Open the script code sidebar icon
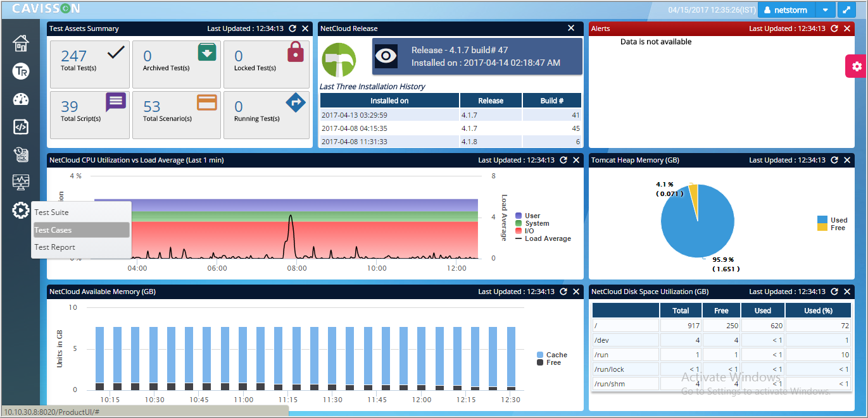868x418 pixels. point(21,126)
